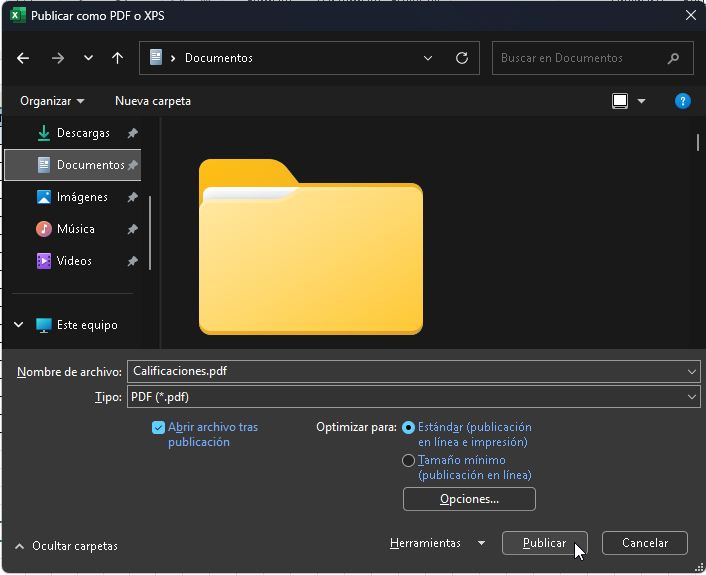Image resolution: width=706 pixels, height=575 pixels.
Task: Open help with the blue question icon
Action: click(683, 101)
